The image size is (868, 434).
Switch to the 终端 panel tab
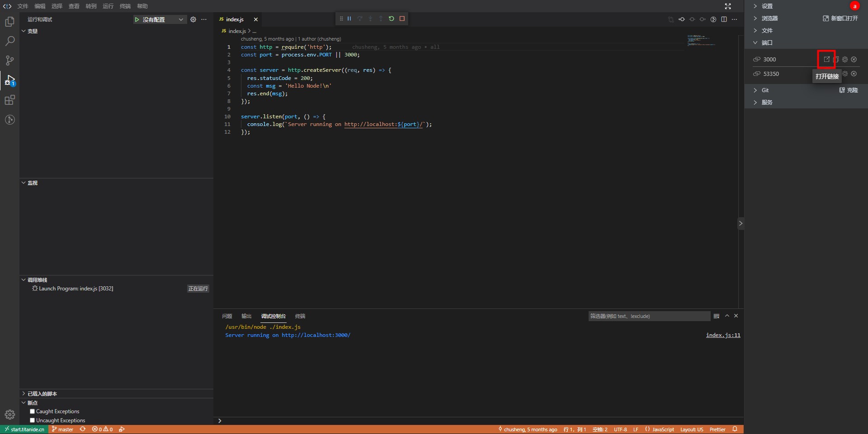coord(300,316)
